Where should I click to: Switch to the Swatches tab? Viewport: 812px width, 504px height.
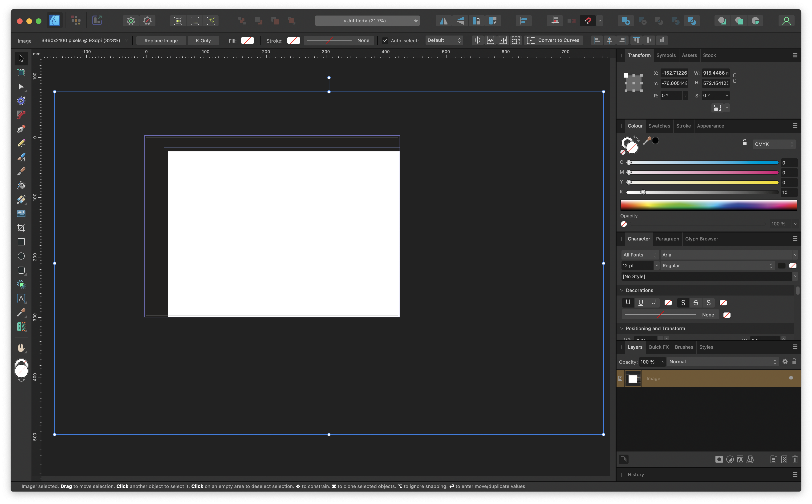pos(659,125)
